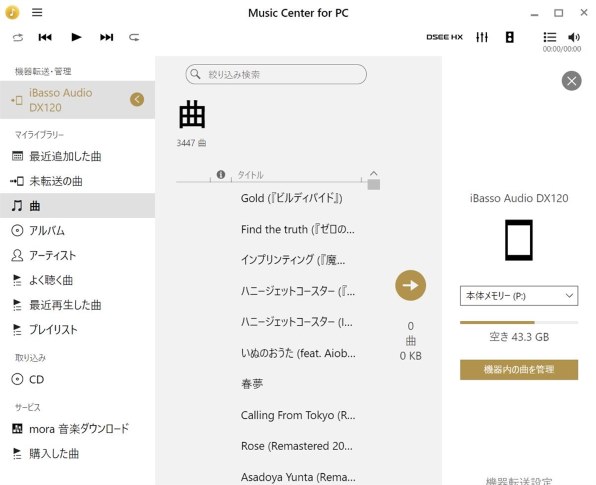Click the song list scrollbar thumb
The height and width of the screenshot is (485, 596).
[374, 185]
